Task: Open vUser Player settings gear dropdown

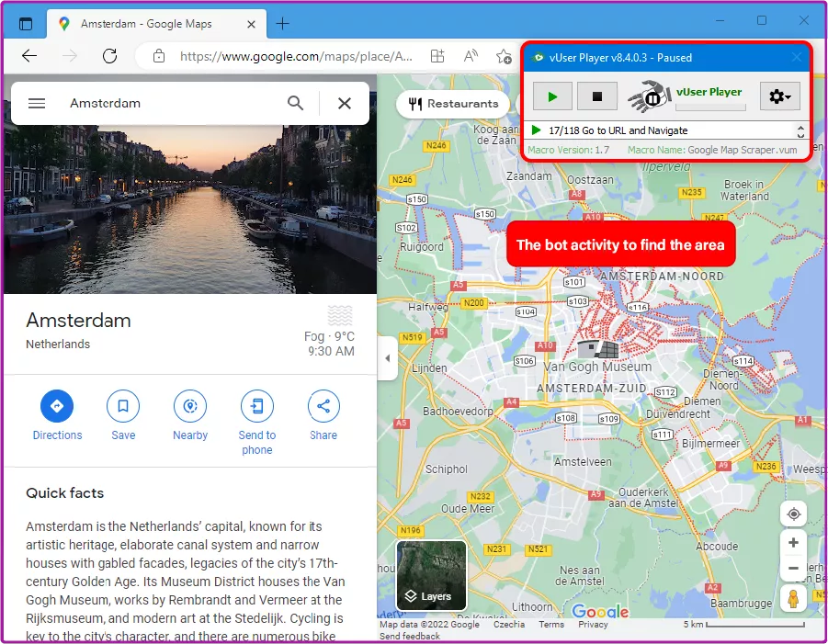Action: [779, 96]
